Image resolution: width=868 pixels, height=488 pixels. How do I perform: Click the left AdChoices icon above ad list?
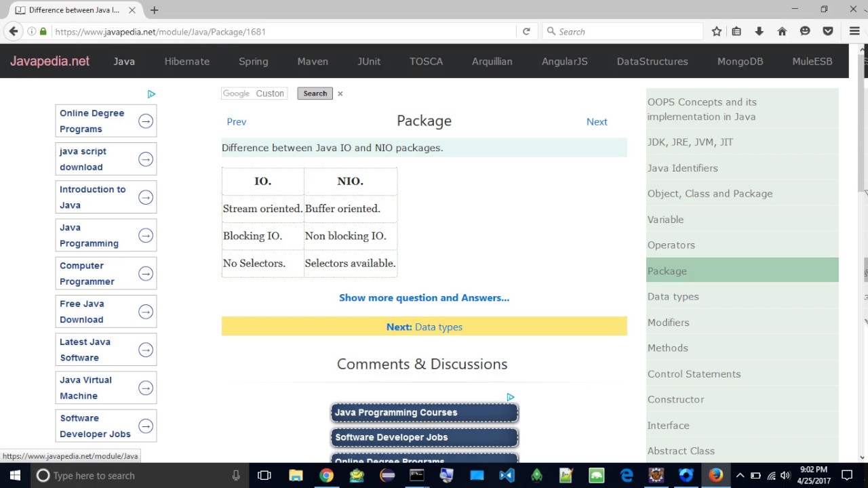click(151, 94)
